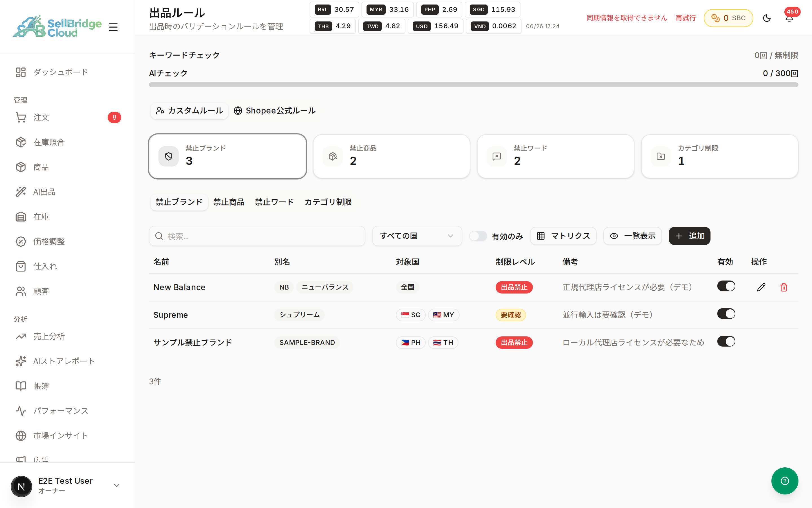Click the 要確認 badge for Supreme
The image size is (812, 508).
(511, 315)
